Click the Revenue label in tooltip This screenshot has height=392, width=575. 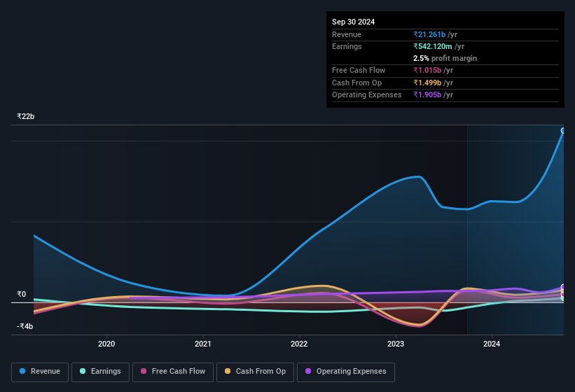pos(347,34)
